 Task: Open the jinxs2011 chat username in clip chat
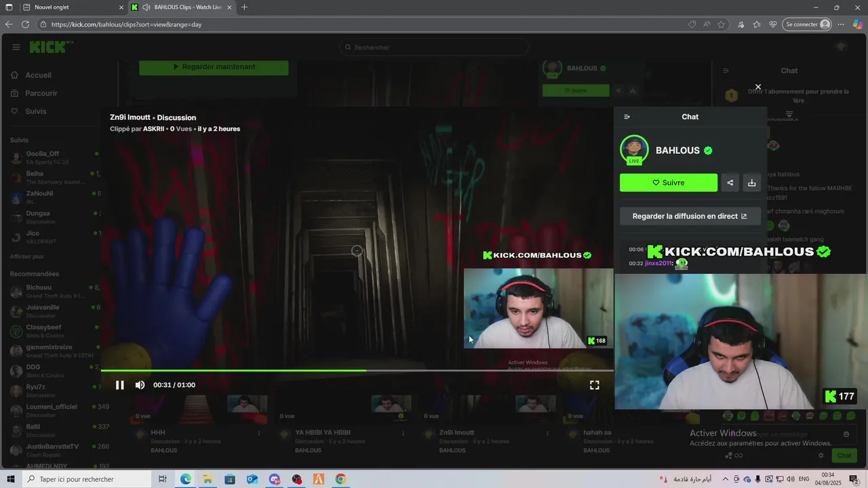658,263
